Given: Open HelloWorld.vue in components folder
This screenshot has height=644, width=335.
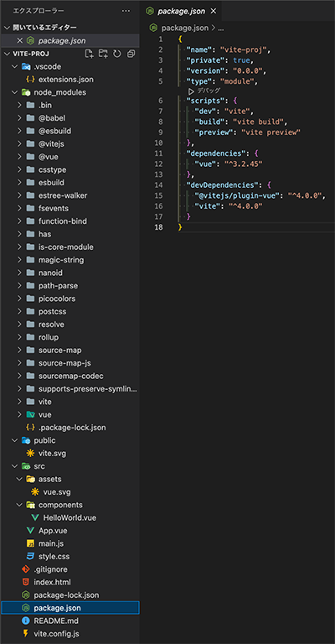Looking at the screenshot, I should coord(70,517).
